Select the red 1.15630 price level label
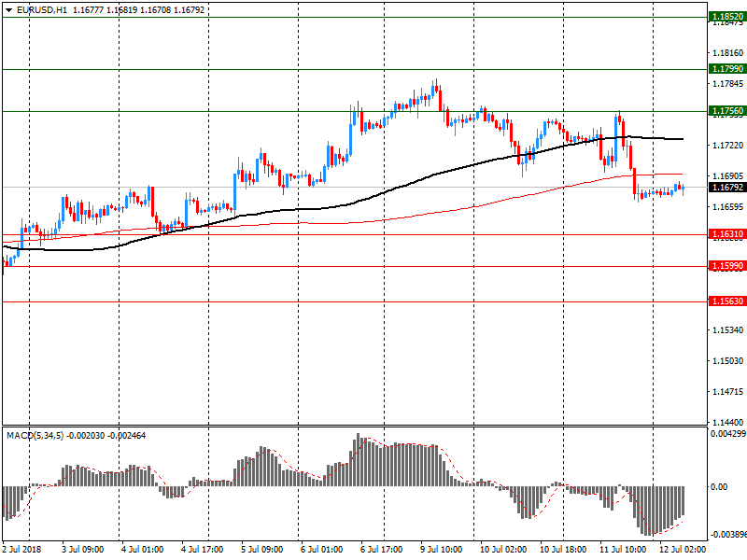This screenshot has width=747, height=560. [x=726, y=301]
